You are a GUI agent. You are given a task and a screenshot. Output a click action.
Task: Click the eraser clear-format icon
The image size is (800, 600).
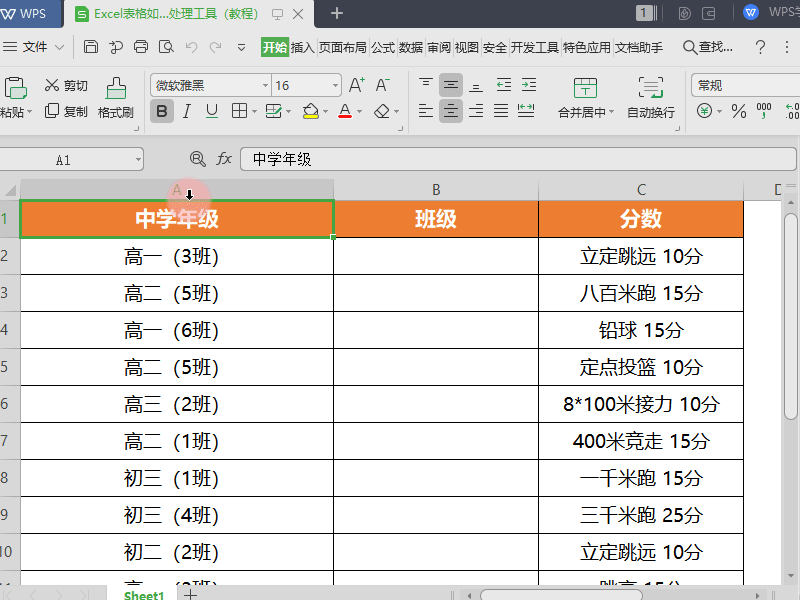(x=382, y=111)
